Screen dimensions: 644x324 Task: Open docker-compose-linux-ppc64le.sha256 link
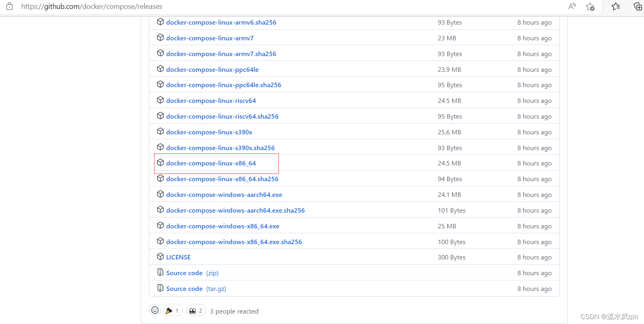pos(224,85)
